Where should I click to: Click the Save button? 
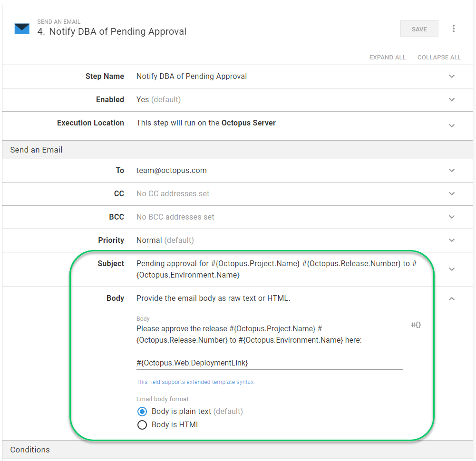(x=419, y=29)
